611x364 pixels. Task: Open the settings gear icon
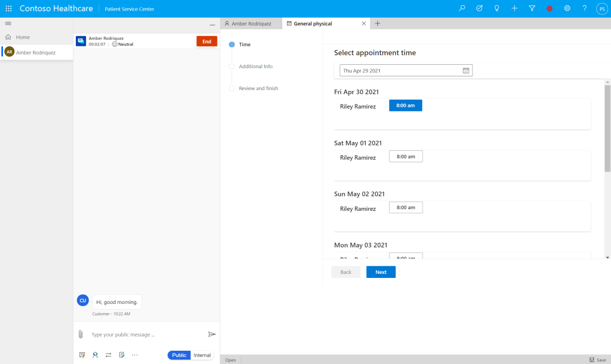pos(567,9)
